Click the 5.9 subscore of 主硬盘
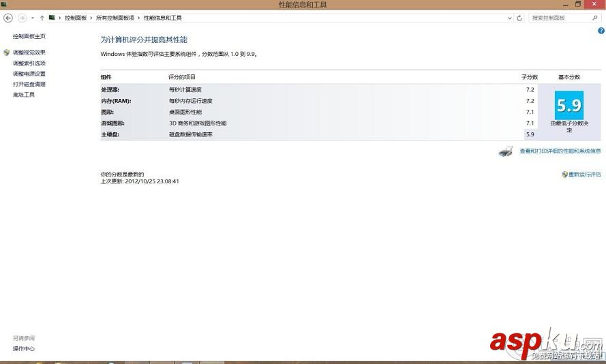The width and height of the screenshot is (606, 364). (x=530, y=134)
